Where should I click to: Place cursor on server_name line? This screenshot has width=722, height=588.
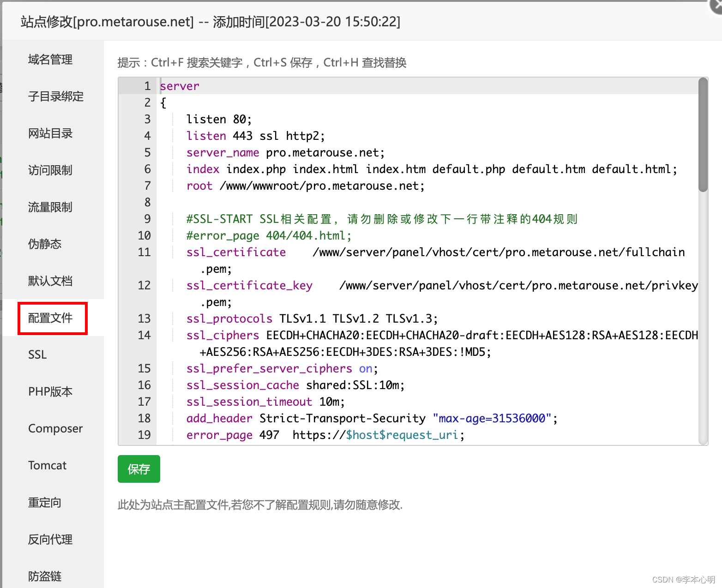285,153
